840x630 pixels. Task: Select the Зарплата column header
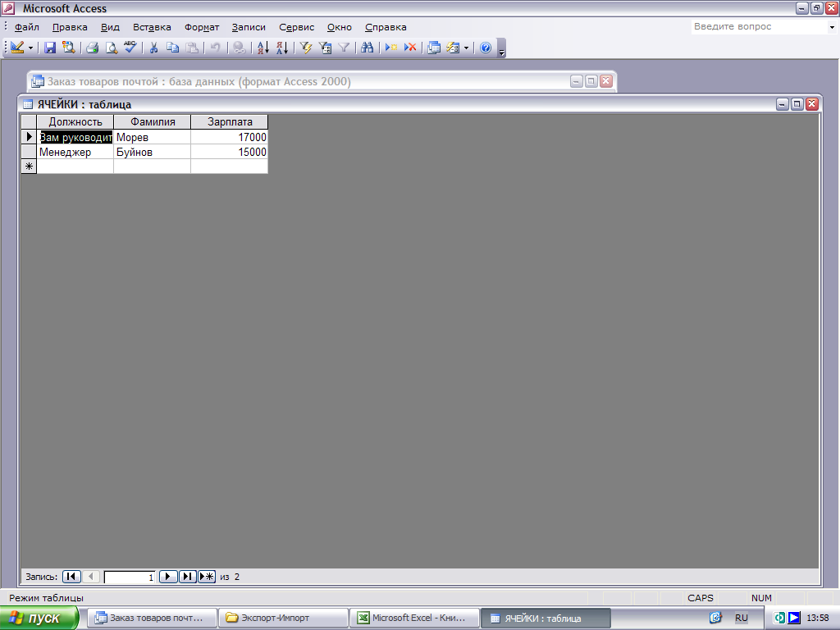point(230,121)
